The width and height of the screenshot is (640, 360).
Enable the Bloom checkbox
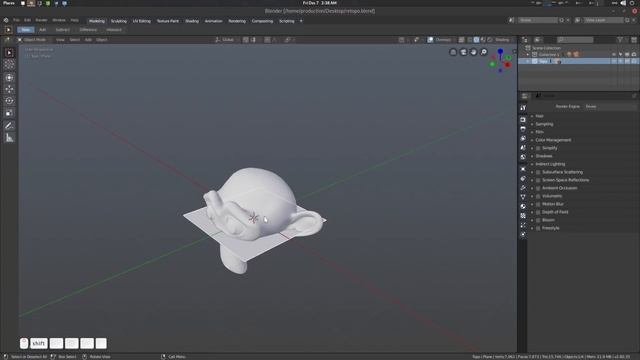pyautogui.click(x=538, y=220)
